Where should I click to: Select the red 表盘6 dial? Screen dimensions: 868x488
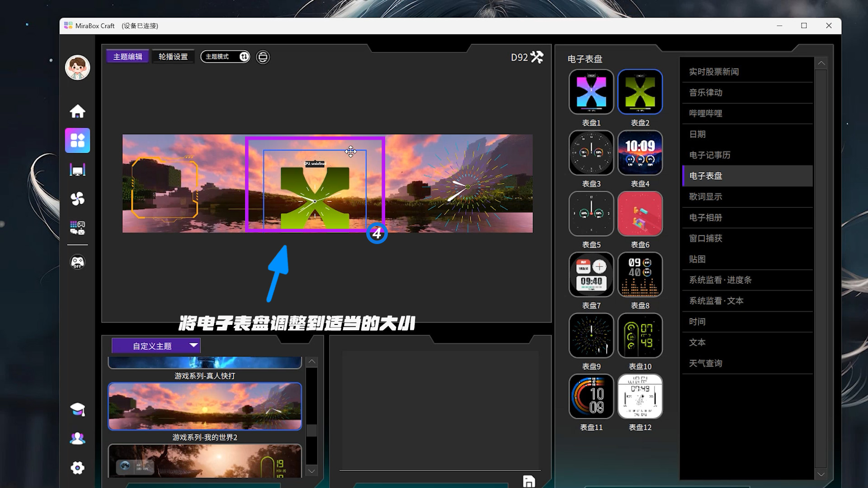click(640, 214)
